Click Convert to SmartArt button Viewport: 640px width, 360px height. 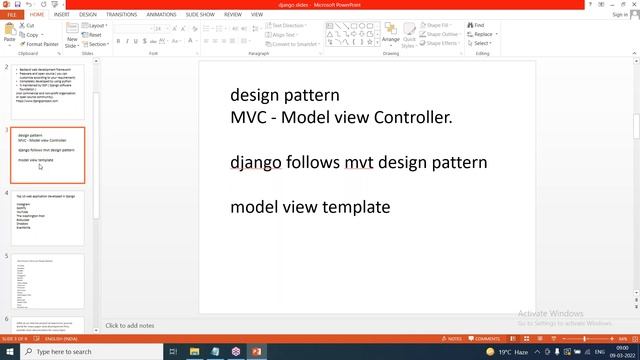[x=292, y=44]
